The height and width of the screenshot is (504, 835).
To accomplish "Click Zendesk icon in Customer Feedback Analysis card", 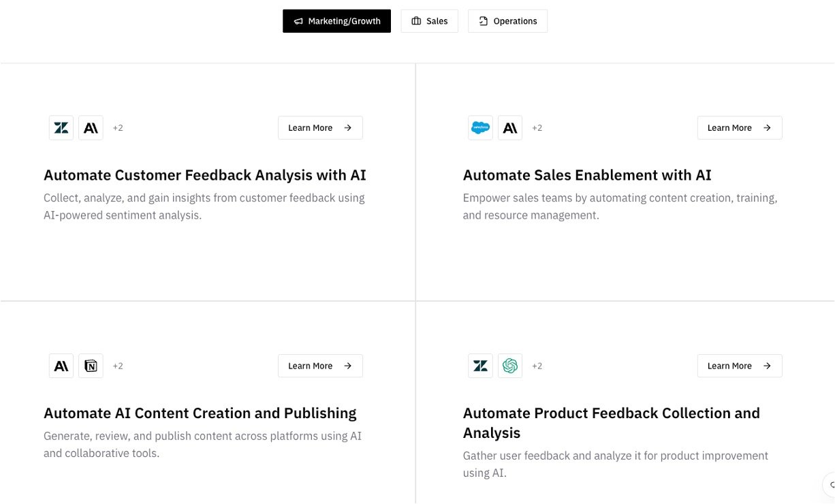I will 61,128.
